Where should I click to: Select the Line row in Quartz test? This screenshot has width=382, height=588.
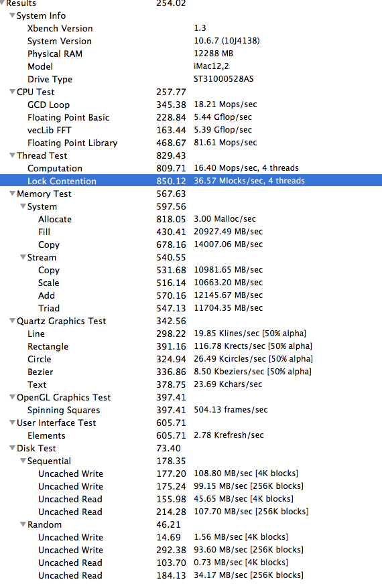click(x=191, y=334)
